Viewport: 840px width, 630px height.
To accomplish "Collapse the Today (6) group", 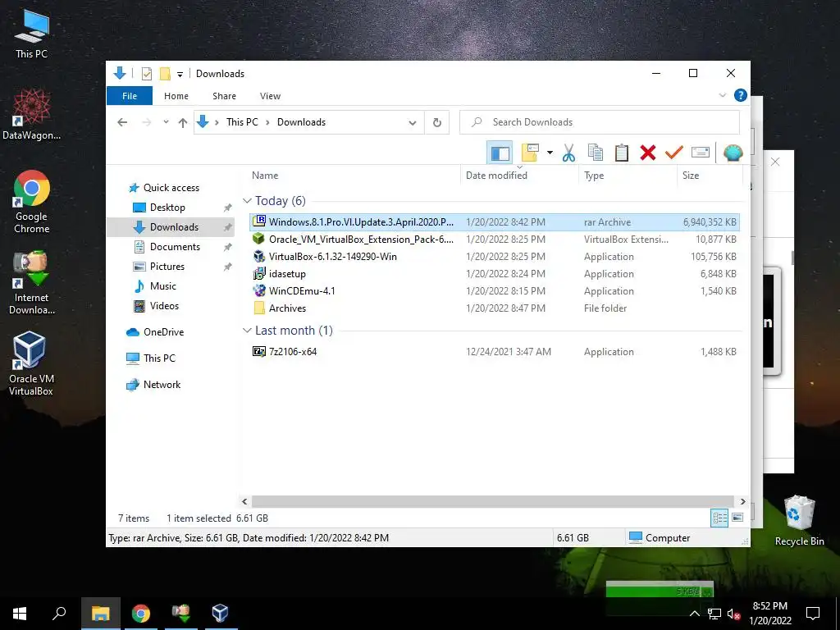I will [x=247, y=200].
